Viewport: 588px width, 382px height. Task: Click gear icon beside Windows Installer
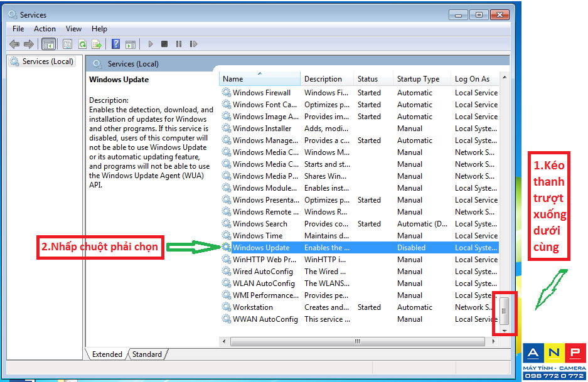click(x=226, y=128)
